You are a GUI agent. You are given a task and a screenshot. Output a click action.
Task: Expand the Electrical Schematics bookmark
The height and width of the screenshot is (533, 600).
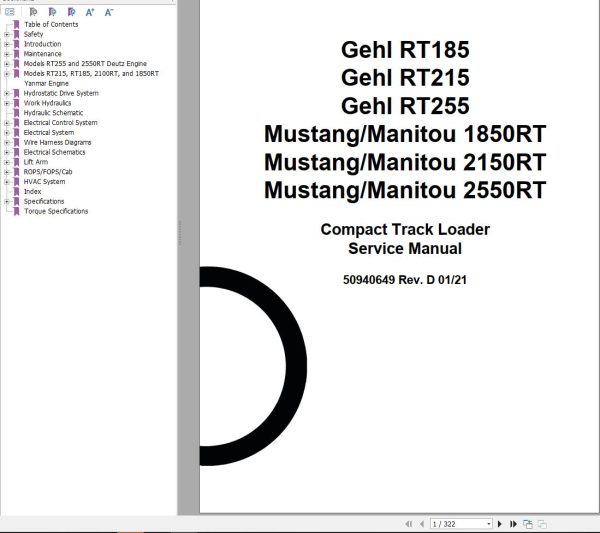pos(7,152)
